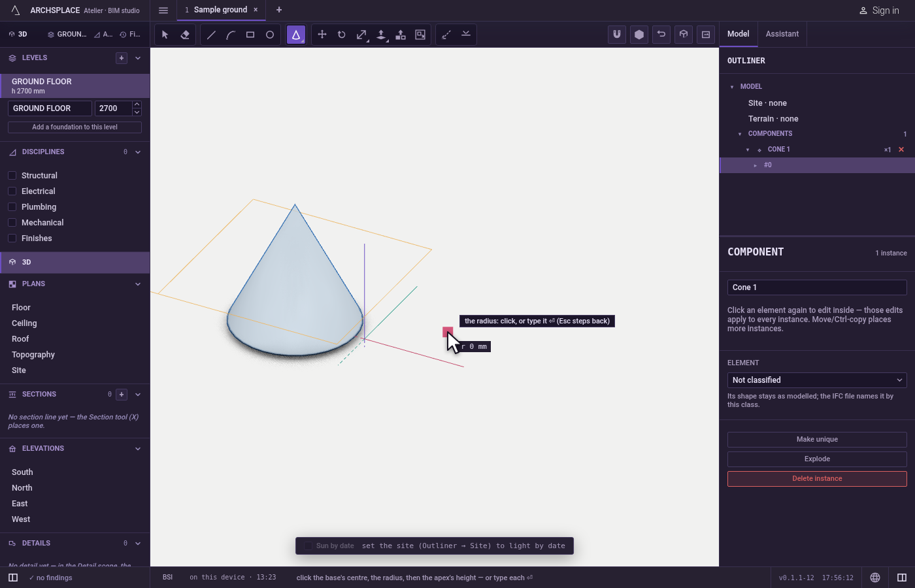Toggle the Mechanical discipline checkbox
This screenshot has width=915, height=588.
pos(12,223)
